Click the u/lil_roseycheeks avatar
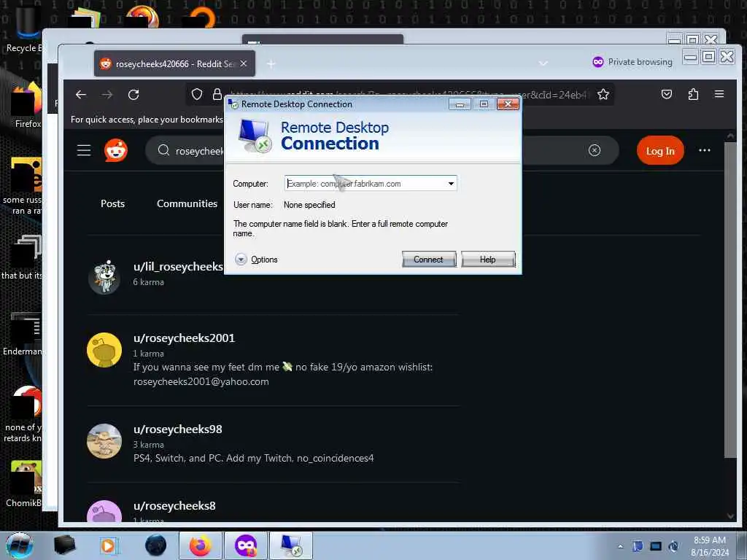The width and height of the screenshot is (747, 560). click(104, 277)
